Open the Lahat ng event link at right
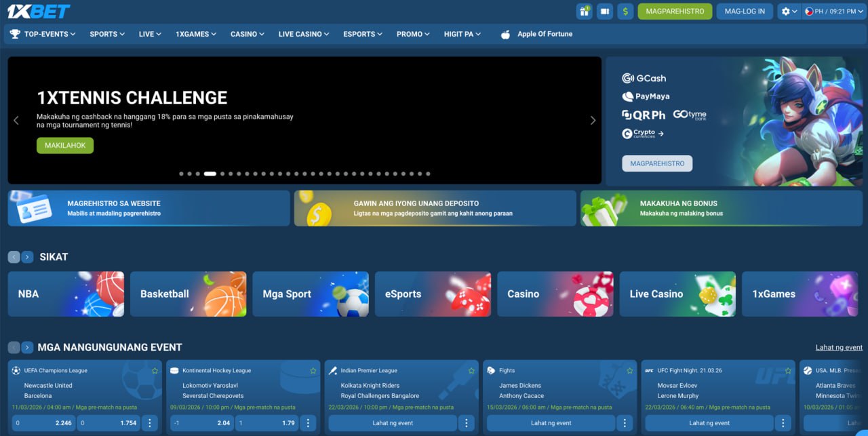Screen dimensions: 868x436 tap(839, 348)
